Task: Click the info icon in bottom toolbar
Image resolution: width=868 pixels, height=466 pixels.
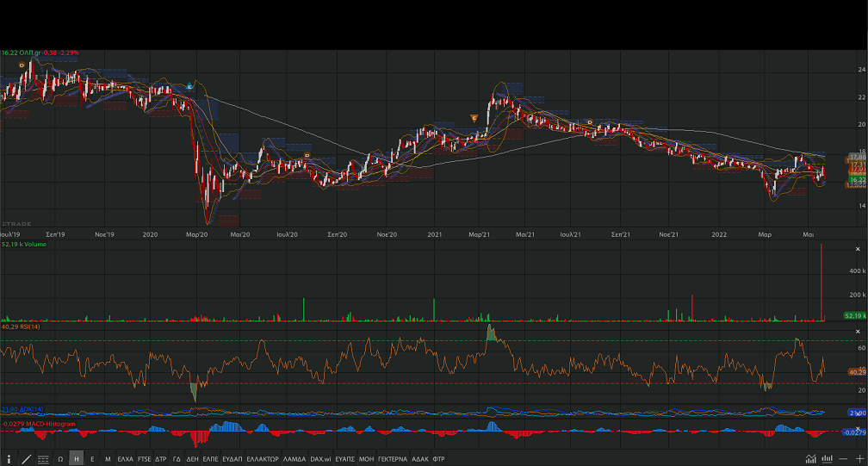Action: [x=9, y=459]
